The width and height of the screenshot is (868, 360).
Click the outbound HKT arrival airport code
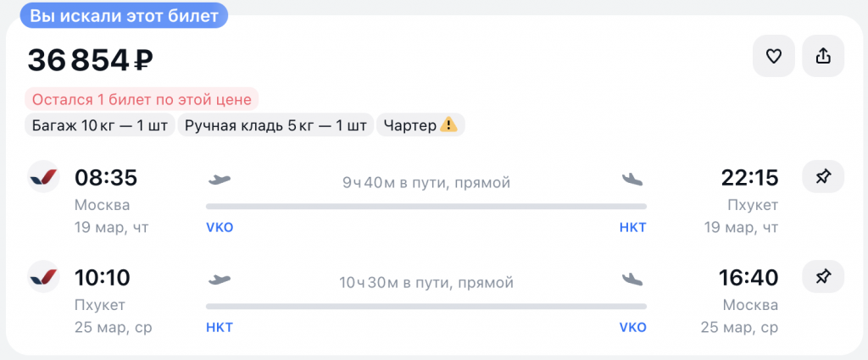[632, 228]
